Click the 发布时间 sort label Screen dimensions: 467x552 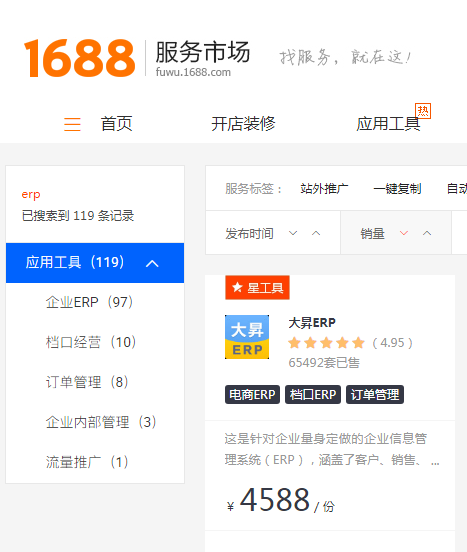(250, 233)
